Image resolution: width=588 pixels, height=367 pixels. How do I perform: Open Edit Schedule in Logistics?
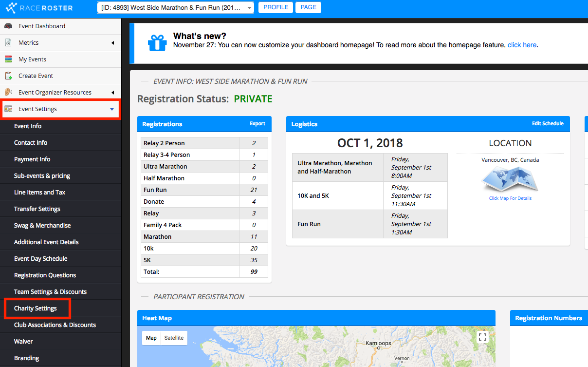[x=548, y=124]
